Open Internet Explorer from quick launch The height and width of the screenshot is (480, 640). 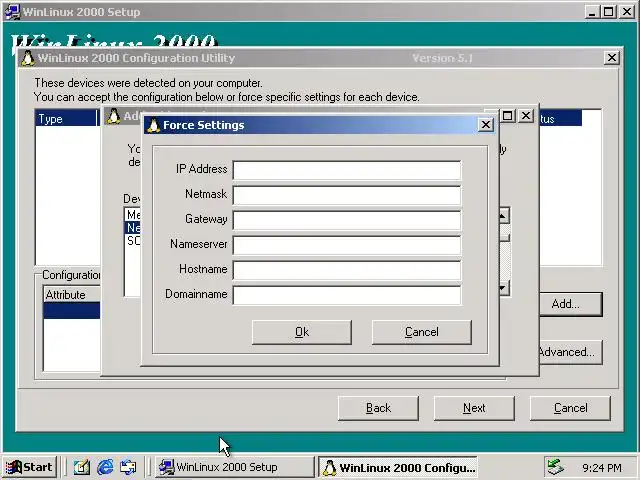105,467
